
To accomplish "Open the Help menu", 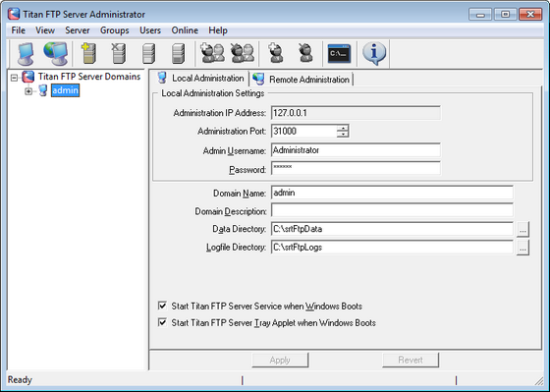I will (x=218, y=30).
